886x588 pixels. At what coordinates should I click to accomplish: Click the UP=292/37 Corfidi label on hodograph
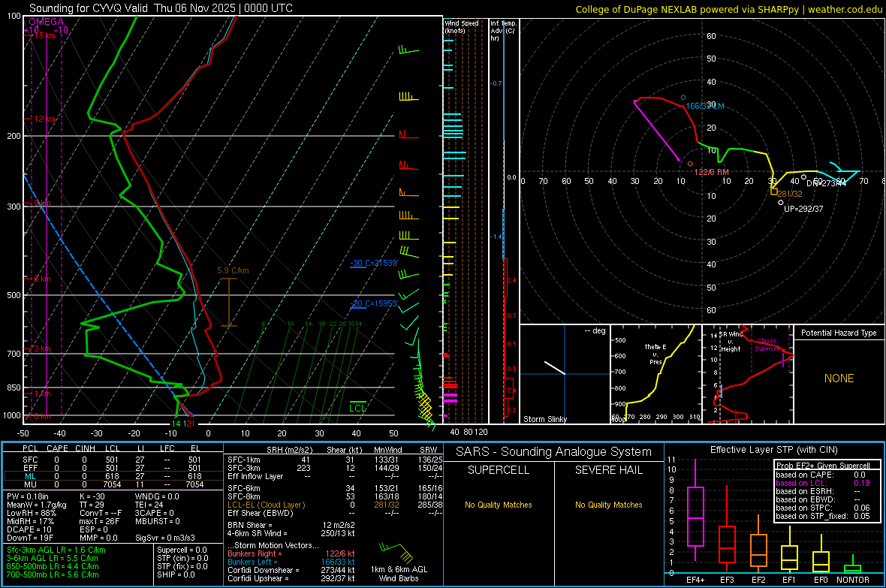pos(803,209)
